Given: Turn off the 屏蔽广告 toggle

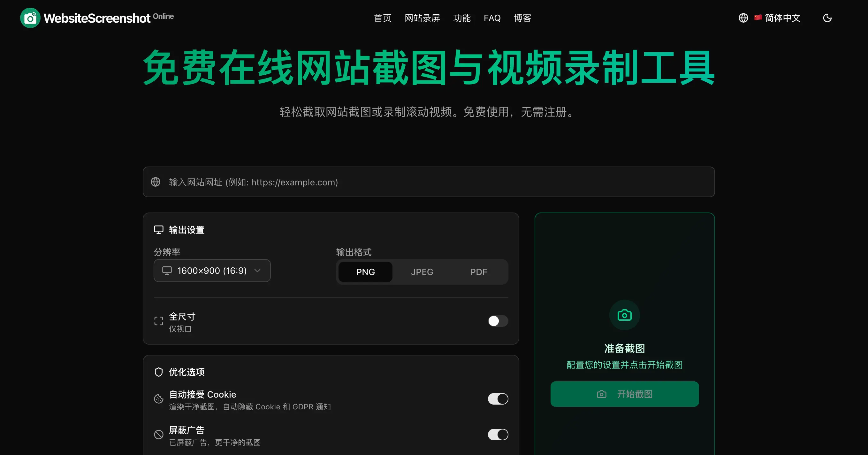Looking at the screenshot, I should click(x=498, y=435).
